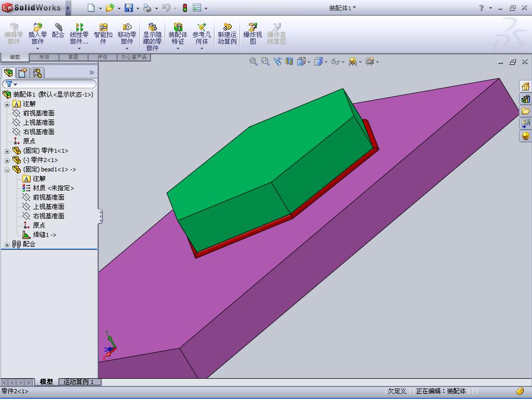Click Zoom to Fit magnifier icon
532x399 pixels.
tap(253, 61)
